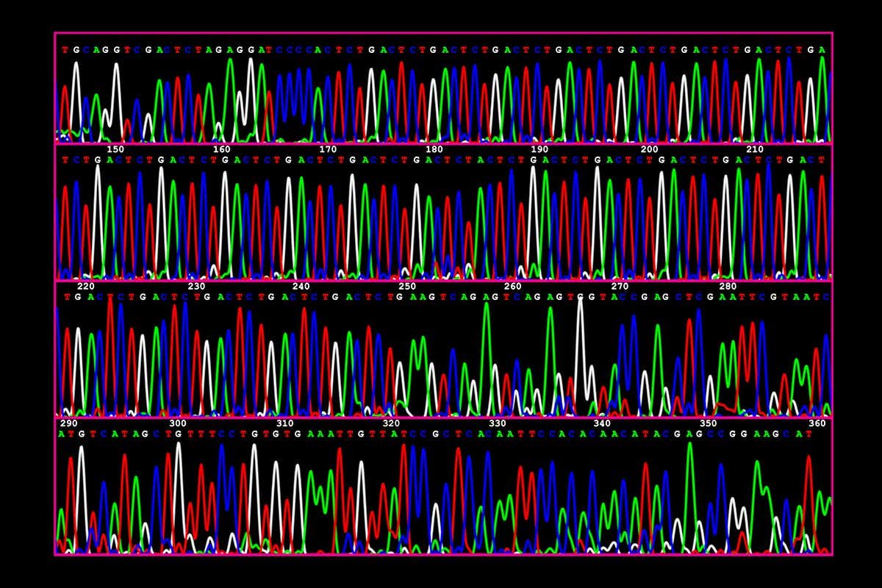The height and width of the screenshot is (588, 882).
Task: Click the position 150 marker
Action: pos(114,148)
